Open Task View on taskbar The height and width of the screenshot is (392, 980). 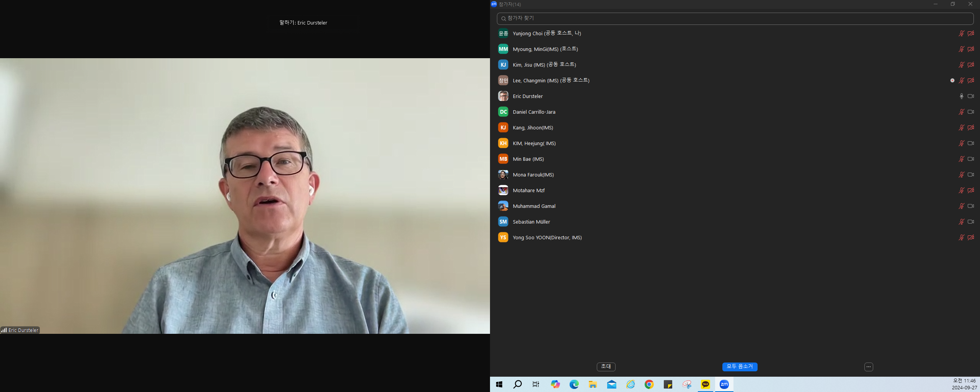[536, 384]
